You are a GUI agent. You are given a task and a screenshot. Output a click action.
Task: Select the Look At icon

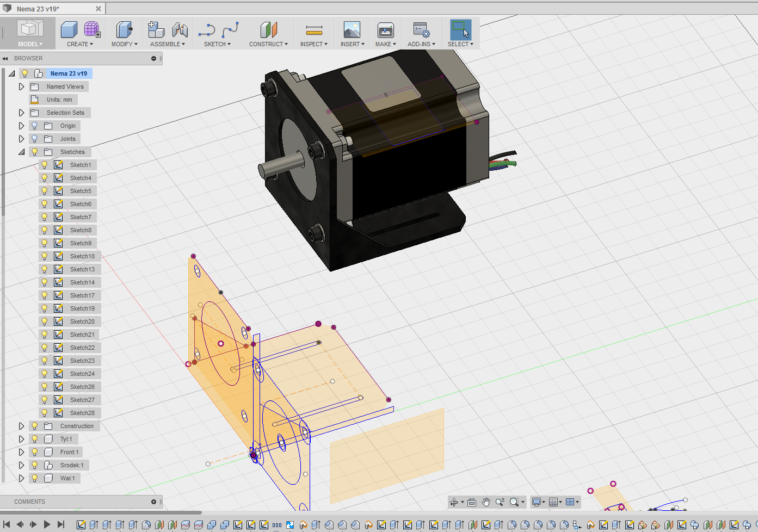472,502
